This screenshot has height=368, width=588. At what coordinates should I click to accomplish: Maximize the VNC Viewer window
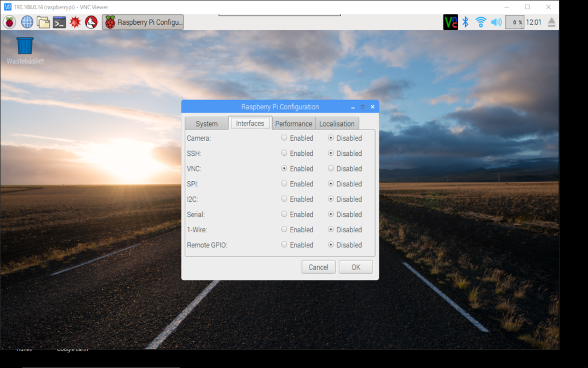click(527, 7)
